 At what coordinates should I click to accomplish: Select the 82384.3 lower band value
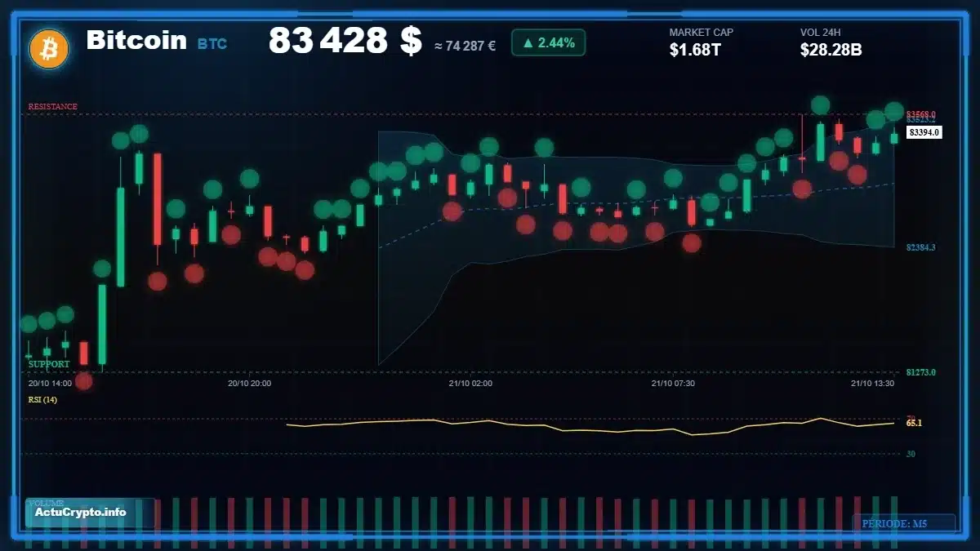pyautogui.click(x=921, y=247)
